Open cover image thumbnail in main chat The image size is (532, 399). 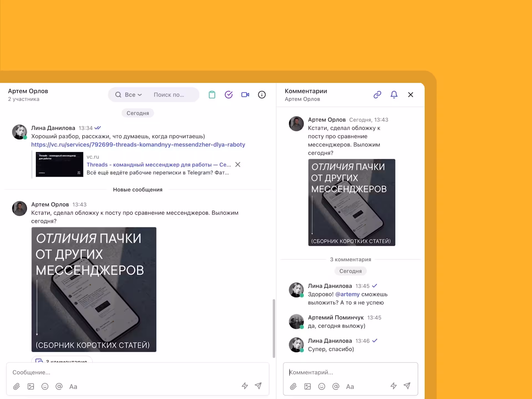[94, 289]
